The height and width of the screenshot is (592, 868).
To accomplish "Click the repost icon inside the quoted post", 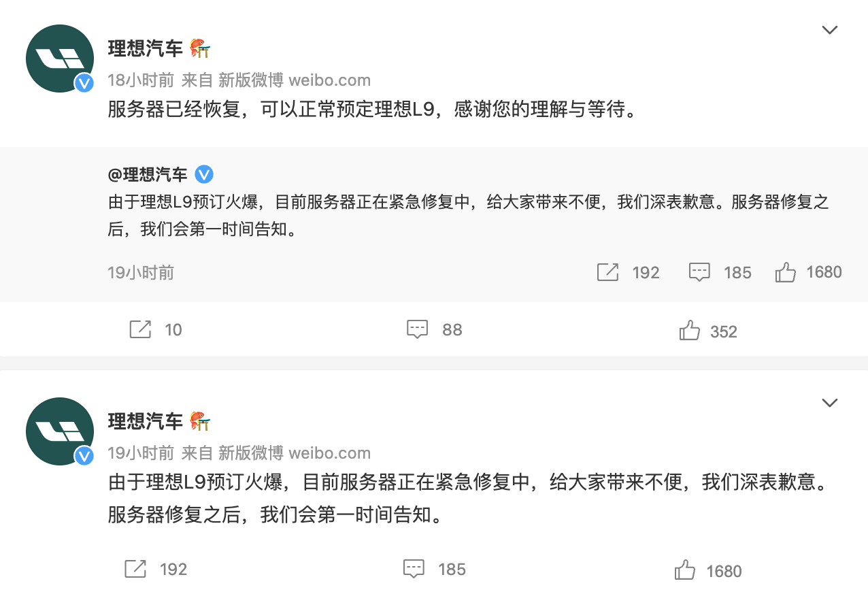I will (607, 272).
